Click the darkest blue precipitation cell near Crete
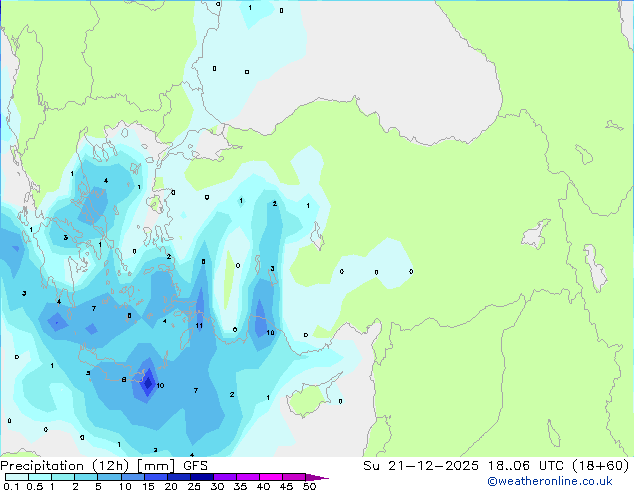Viewport: 634px width, 490px height. pyautogui.click(x=148, y=381)
